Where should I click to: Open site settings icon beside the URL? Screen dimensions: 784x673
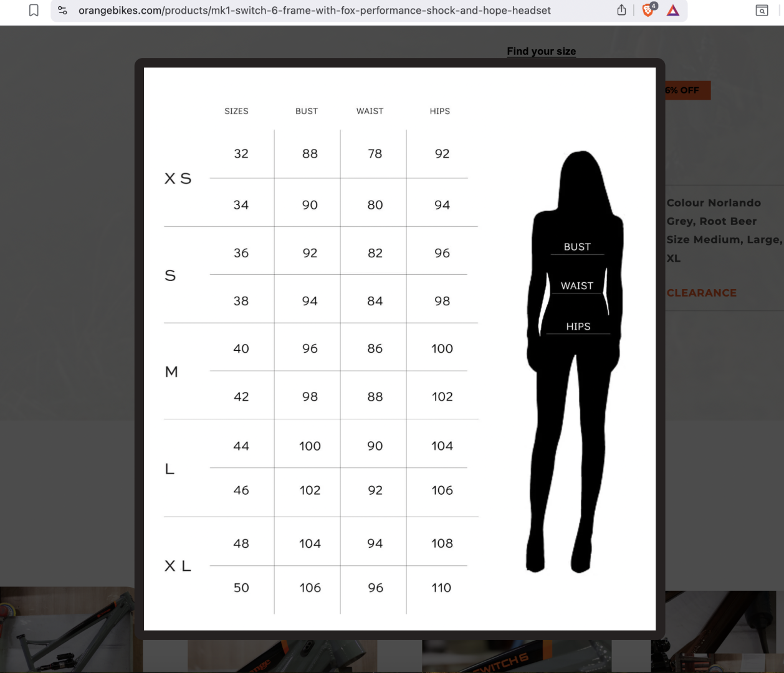point(62,11)
